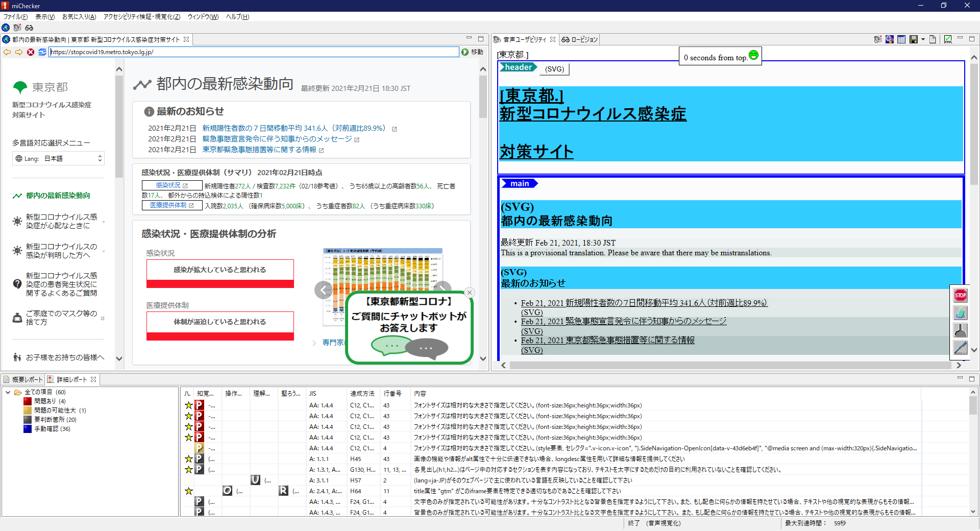Open the ファイル(F) menu
980x531 pixels.
(15, 17)
